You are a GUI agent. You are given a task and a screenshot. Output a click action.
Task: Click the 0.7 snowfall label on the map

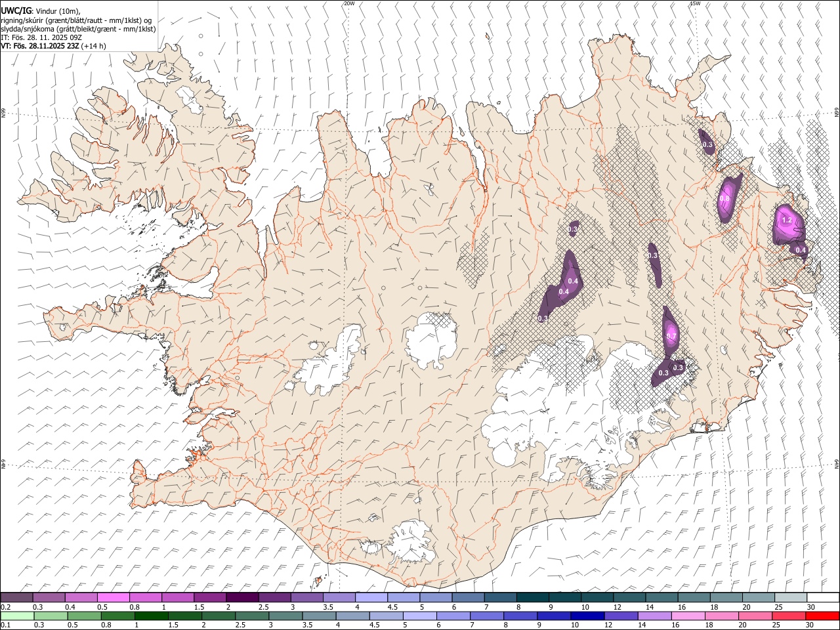[x=671, y=336]
